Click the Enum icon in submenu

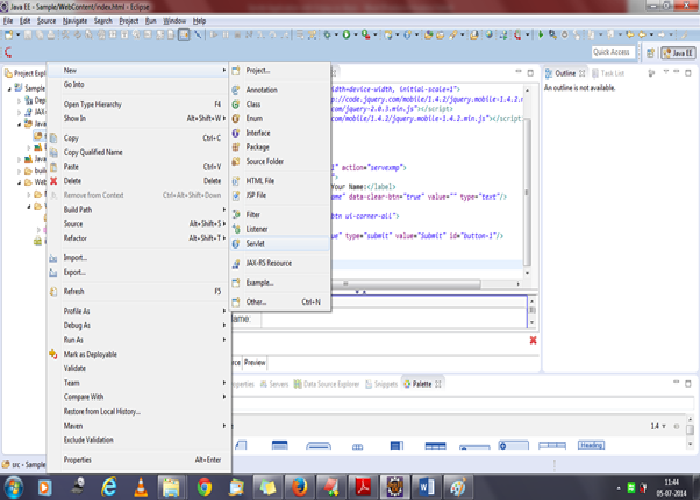tap(236, 119)
